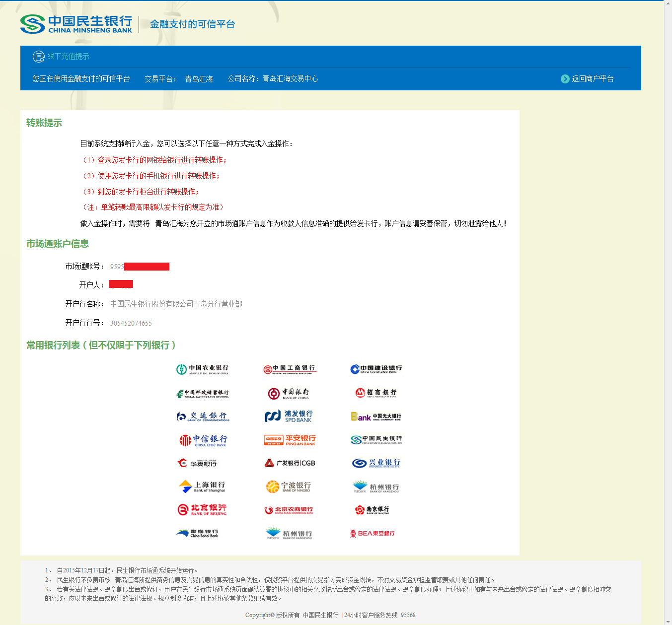Choose the 中国邮政储蓄银行 logo
672x625 pixels.
(x=202, y=394)
